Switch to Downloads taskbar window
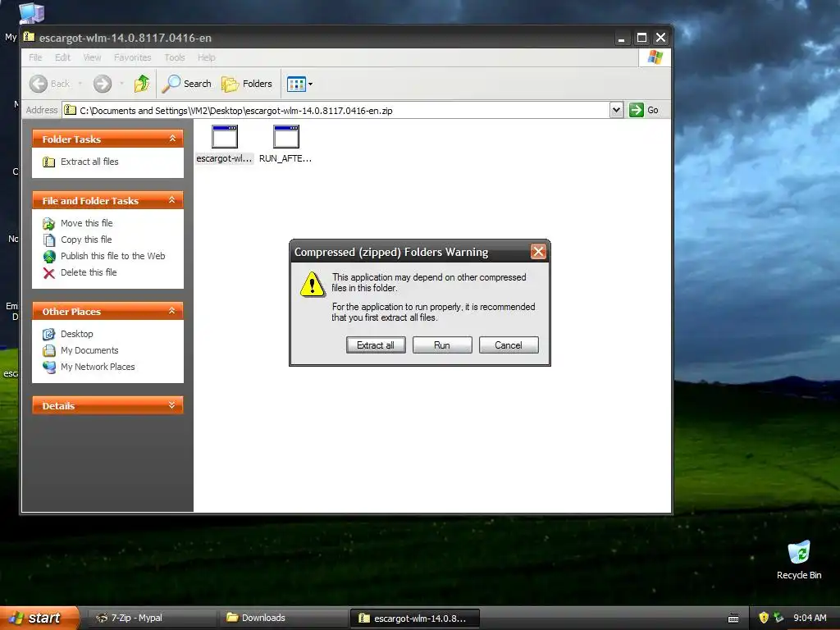The height and width of the screenshot is (630, 840). pyautogui.click(x=284, y=618)
